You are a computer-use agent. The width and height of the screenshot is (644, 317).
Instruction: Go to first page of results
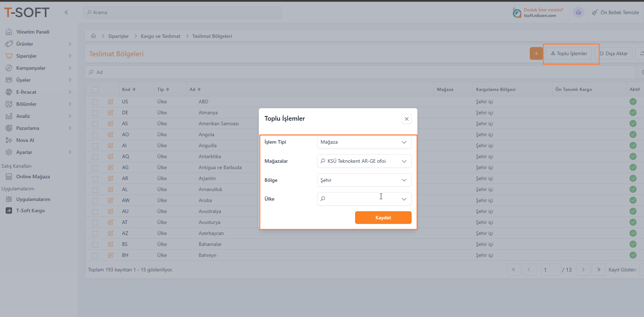514,270
